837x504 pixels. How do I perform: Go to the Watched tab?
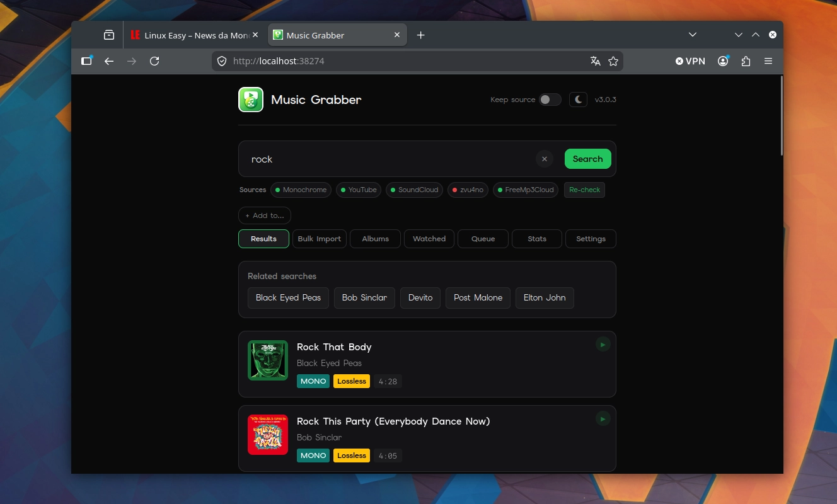(x=429, y=239)
